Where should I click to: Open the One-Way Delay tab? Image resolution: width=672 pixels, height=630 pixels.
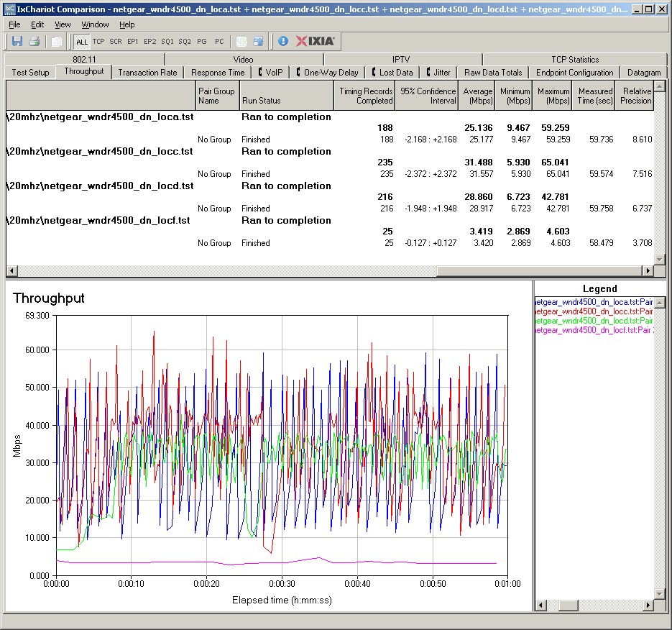click(x=328, y=73)
